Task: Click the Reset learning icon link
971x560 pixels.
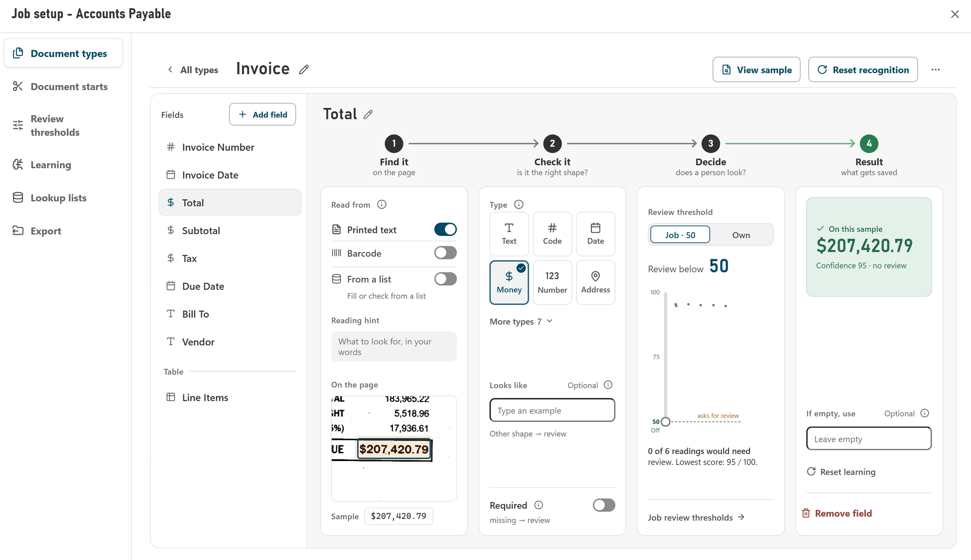Action: coord(841,472)
